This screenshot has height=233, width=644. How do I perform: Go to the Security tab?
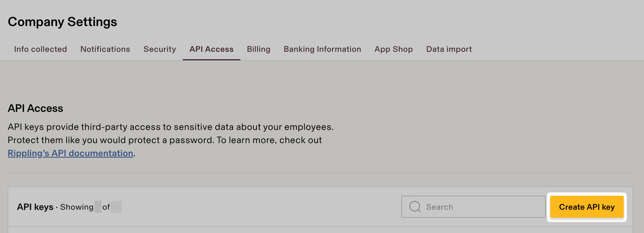pos(160,49)
